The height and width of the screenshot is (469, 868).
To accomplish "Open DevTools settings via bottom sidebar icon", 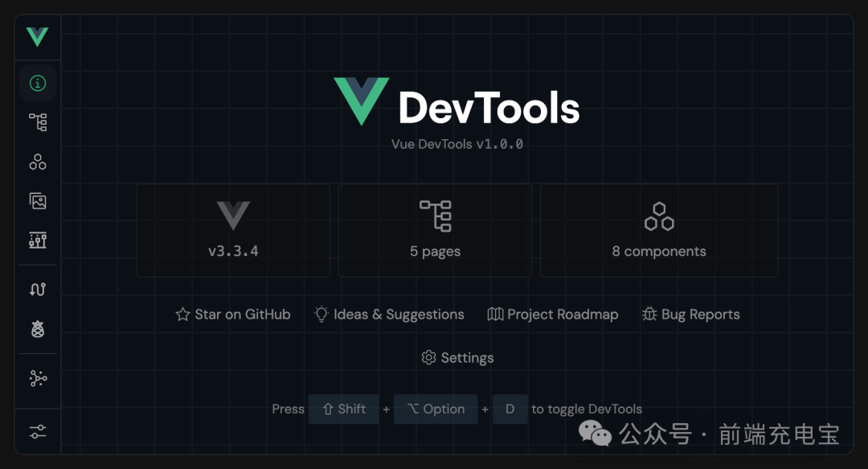I will coord(37,431).
